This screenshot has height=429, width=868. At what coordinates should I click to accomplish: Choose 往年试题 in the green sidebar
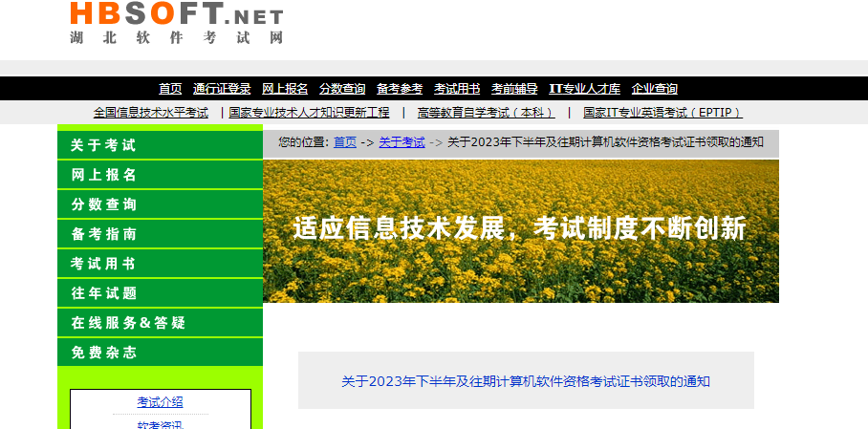tap(103, 293)
